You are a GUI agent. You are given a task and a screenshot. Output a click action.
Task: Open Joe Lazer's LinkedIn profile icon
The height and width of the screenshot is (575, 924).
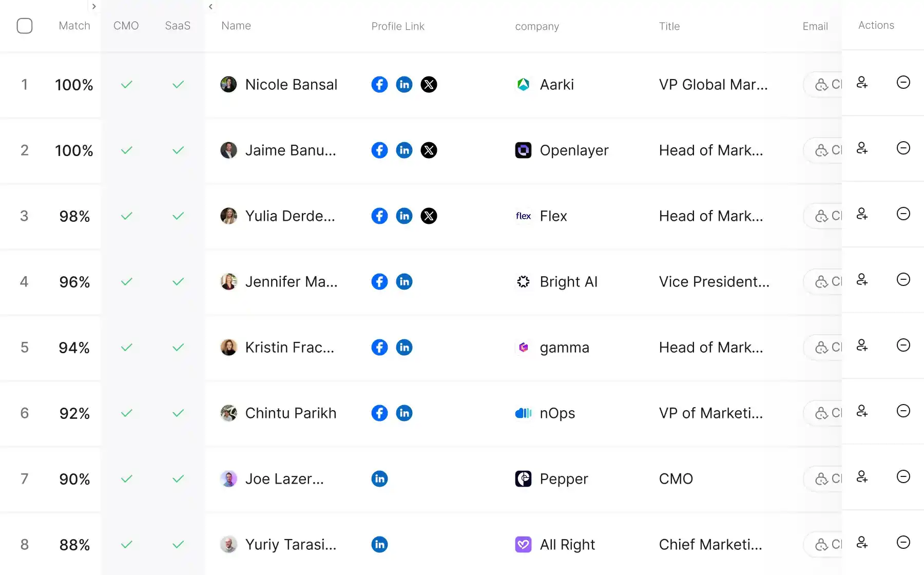coord(379,478)
